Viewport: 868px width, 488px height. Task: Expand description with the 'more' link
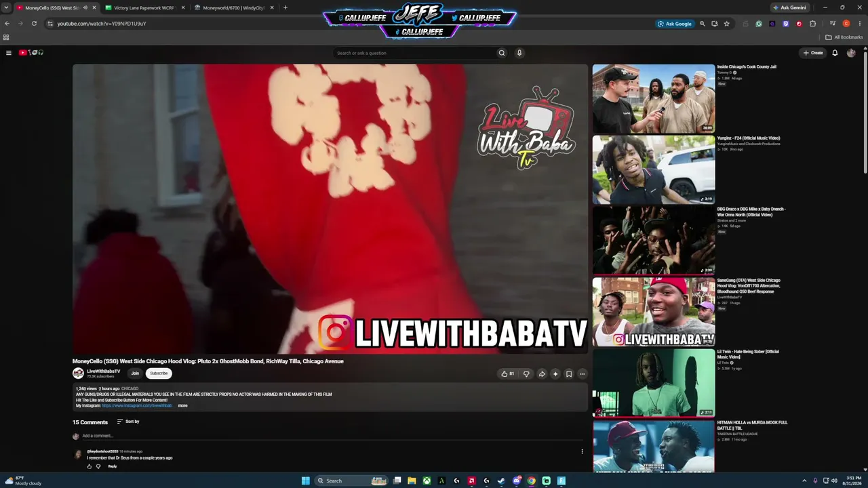[x=182, y=405]
